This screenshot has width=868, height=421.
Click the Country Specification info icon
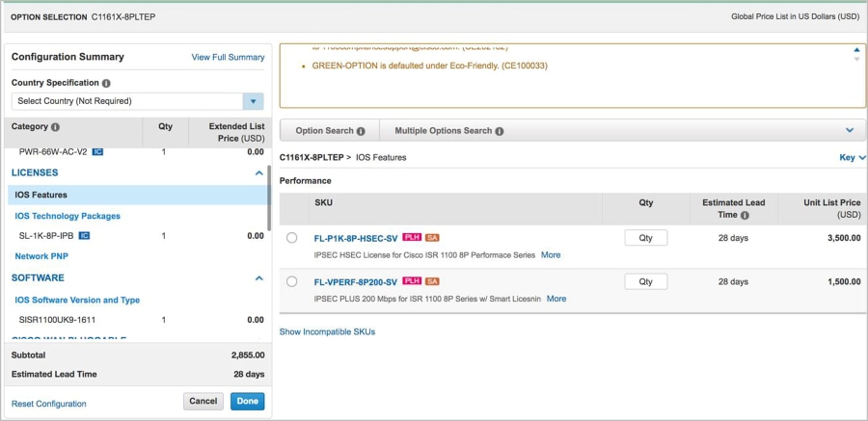[106, 83]
